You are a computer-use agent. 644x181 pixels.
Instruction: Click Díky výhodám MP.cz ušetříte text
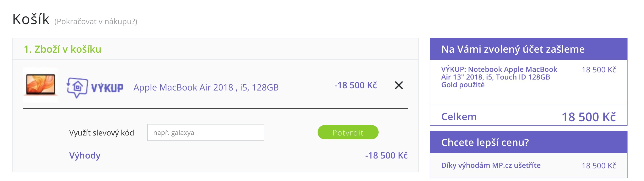coord(491,165)
